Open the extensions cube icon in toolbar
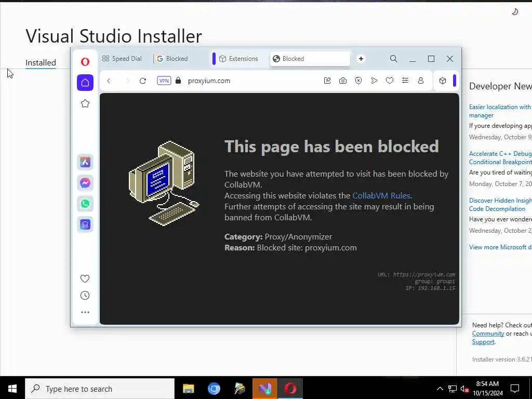Image resolution: width=532 pixels, height=399 pixels. click(x=443, y=81)
